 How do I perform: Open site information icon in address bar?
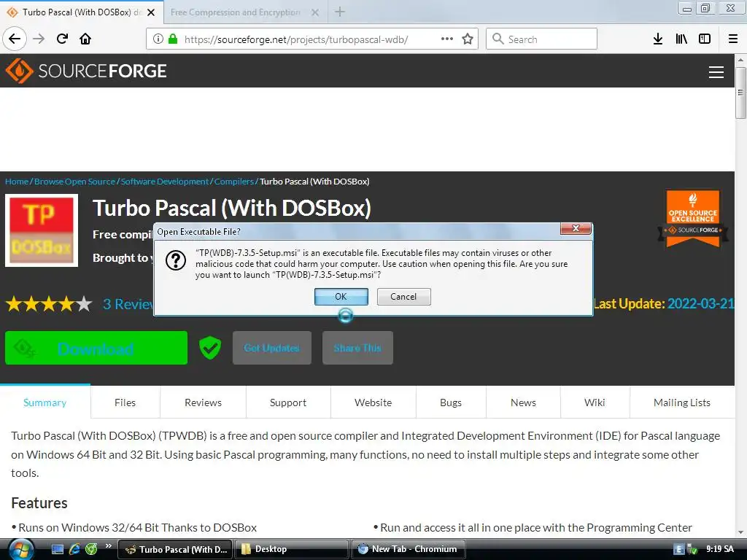[158, 39]
